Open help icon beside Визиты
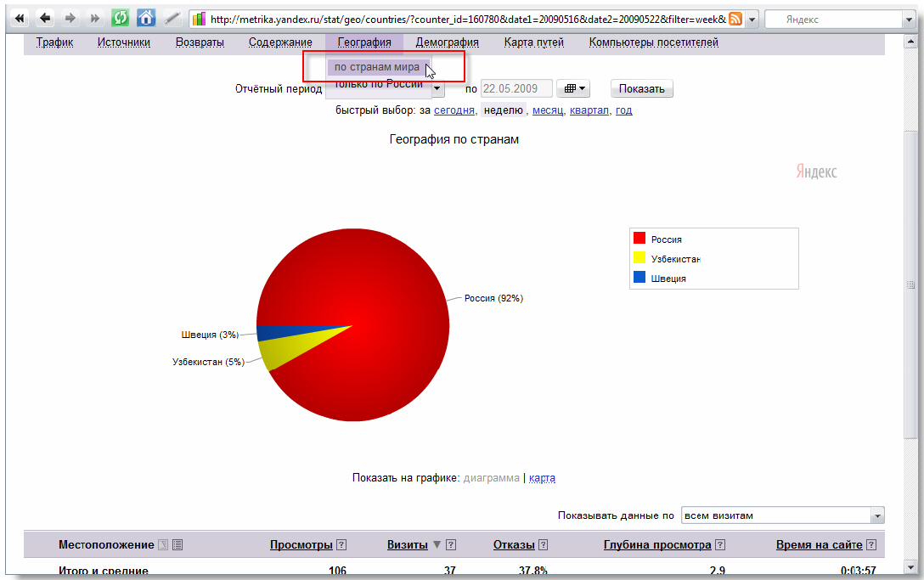924x580 pixels. (451, 545)
